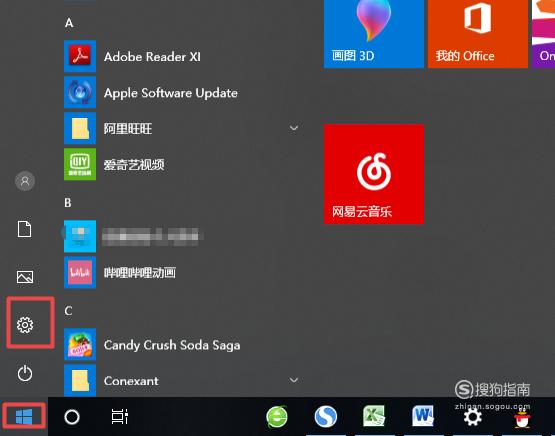The height and width of the screenshot is (436, 555).
Task: Launch Candy Crush Soda Saga icon
Action: point(80,344)
